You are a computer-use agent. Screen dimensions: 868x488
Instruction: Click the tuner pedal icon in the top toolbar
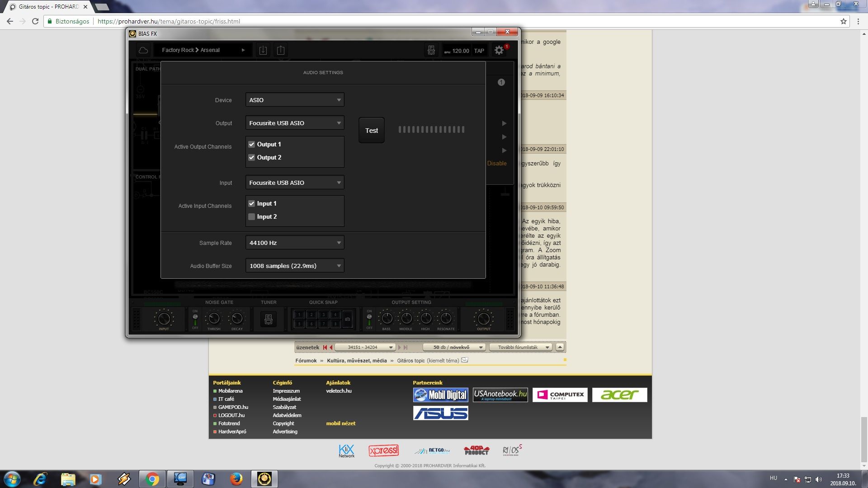pyautogui.click(x=431, y=50)
